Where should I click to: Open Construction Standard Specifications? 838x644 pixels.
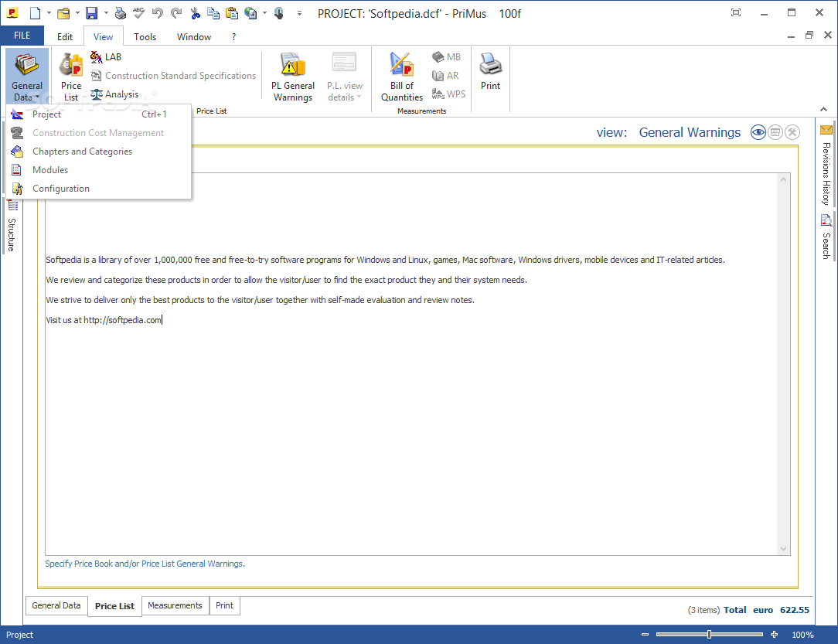pyautogui.click(x=173, y=76)
